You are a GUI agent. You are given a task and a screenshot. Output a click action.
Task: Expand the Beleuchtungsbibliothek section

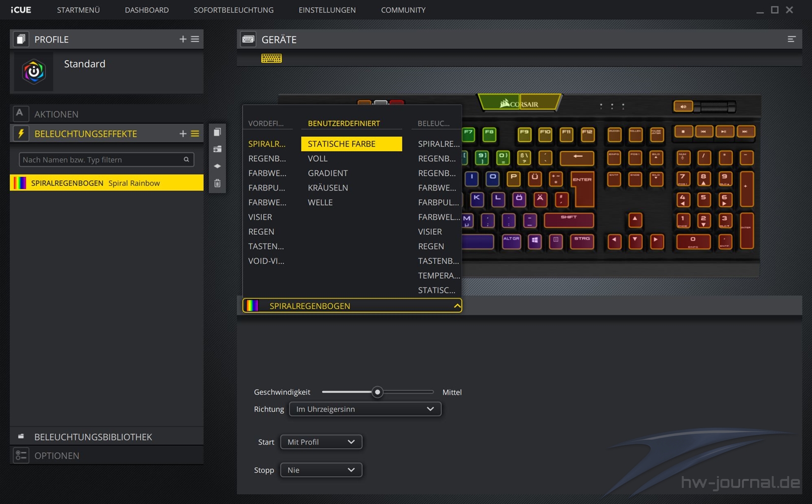(x=107, y=437)
